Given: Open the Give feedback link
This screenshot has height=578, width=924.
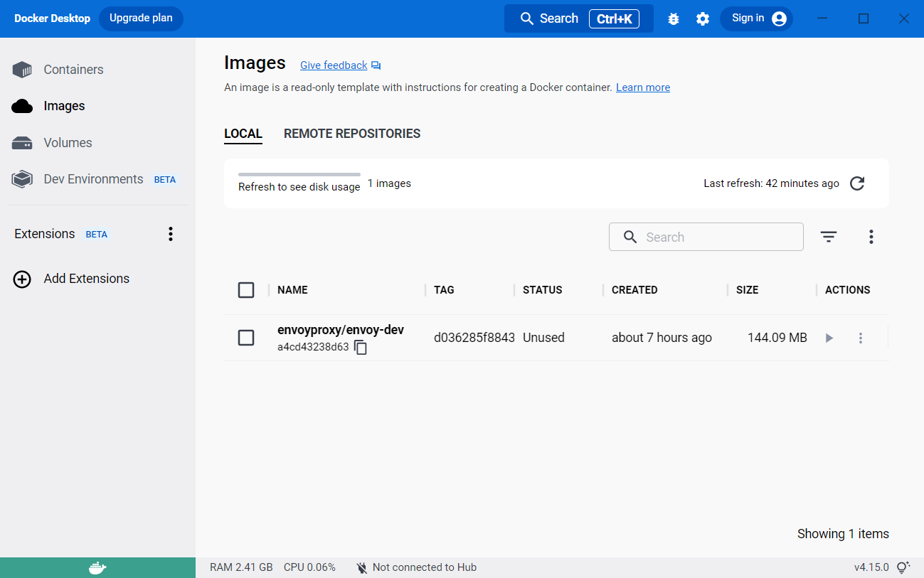Looking at the screenshot, I should pyautogui.click(x=334, y=65).
